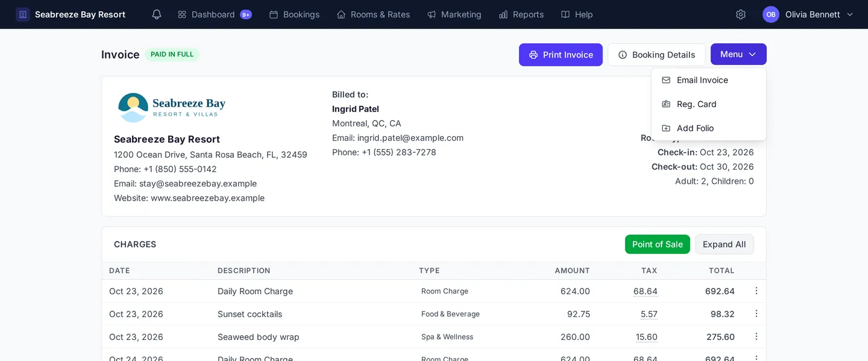868x361 pixels.
Task: Click the 68.64 tax value for Oct 23 room charge
Action: point(645,291)
